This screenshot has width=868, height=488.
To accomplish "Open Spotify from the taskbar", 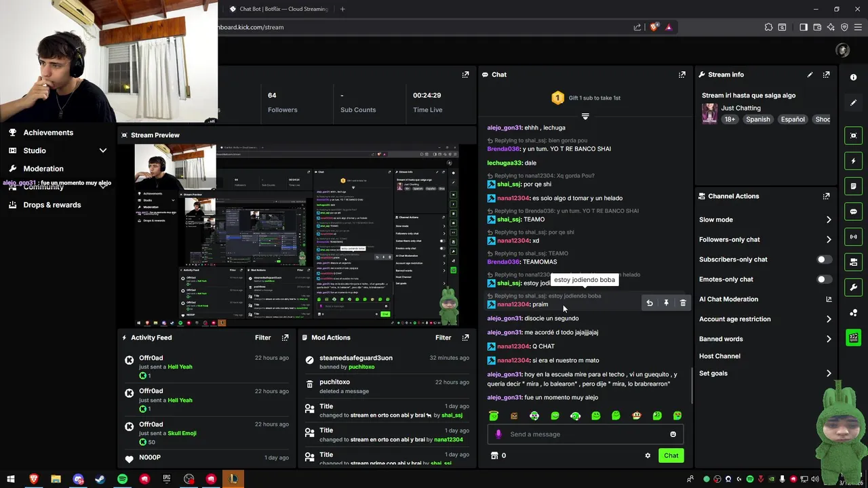I will 122,479.
